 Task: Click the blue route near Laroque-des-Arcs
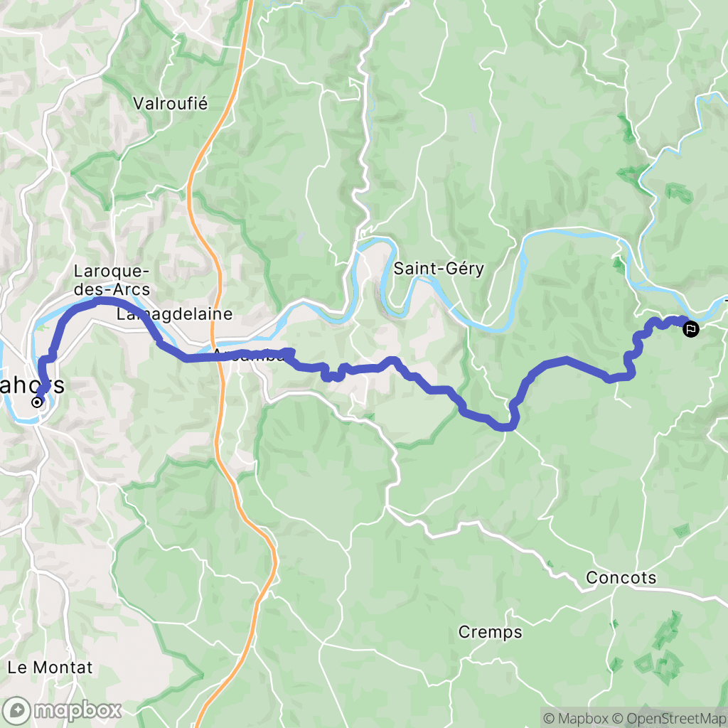point(100,301)
